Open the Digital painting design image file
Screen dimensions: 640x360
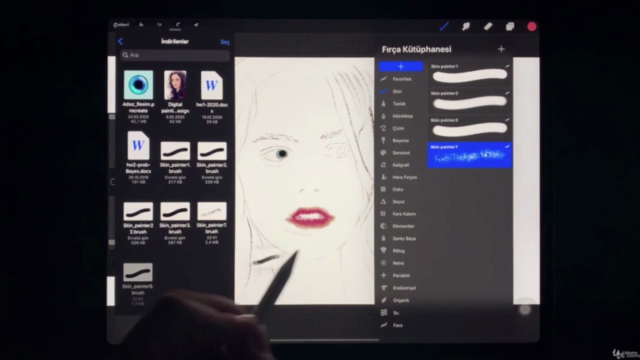pos(175,96)
